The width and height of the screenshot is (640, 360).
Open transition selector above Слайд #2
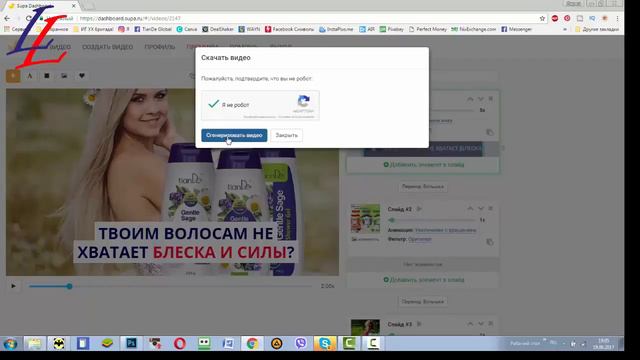tap(422, 187)
